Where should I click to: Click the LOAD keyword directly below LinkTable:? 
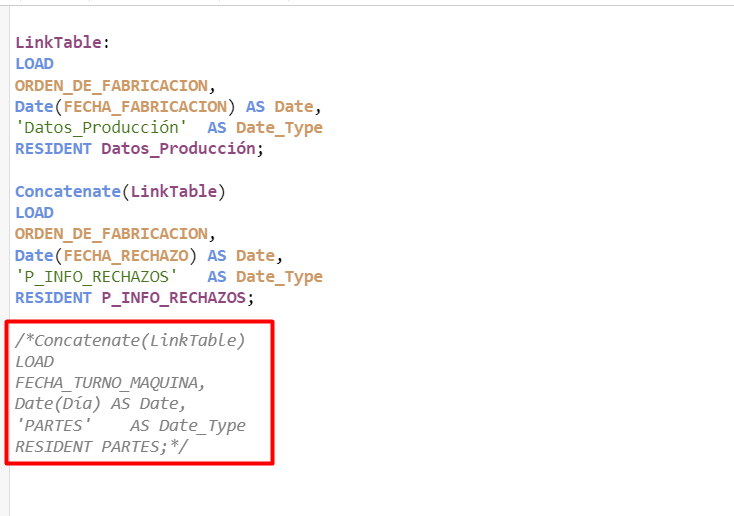click(34, 64)
